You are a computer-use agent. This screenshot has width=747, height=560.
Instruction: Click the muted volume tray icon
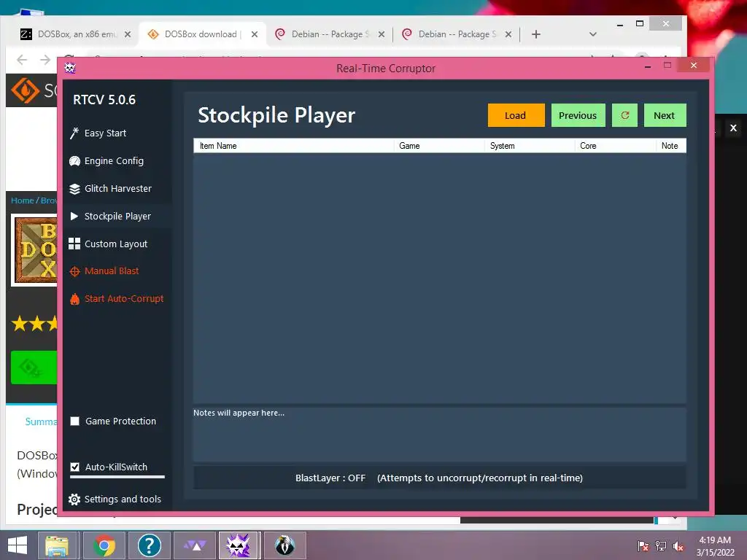678,546
